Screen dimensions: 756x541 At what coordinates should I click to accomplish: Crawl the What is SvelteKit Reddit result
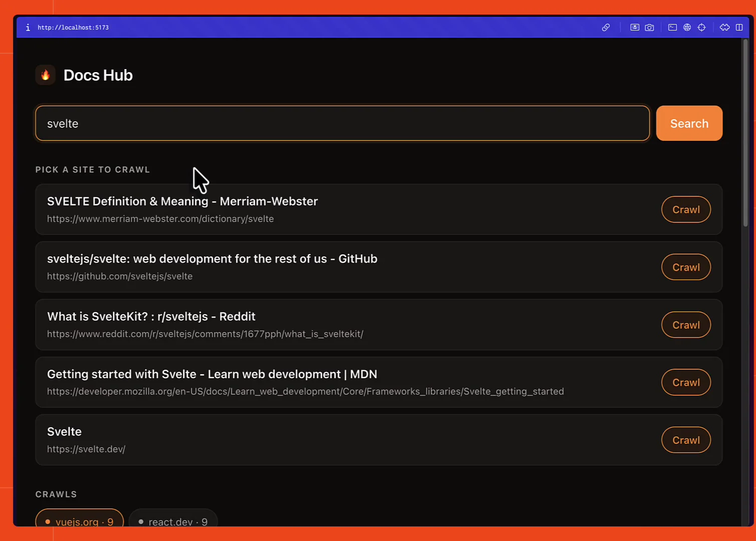pos(686,325)
